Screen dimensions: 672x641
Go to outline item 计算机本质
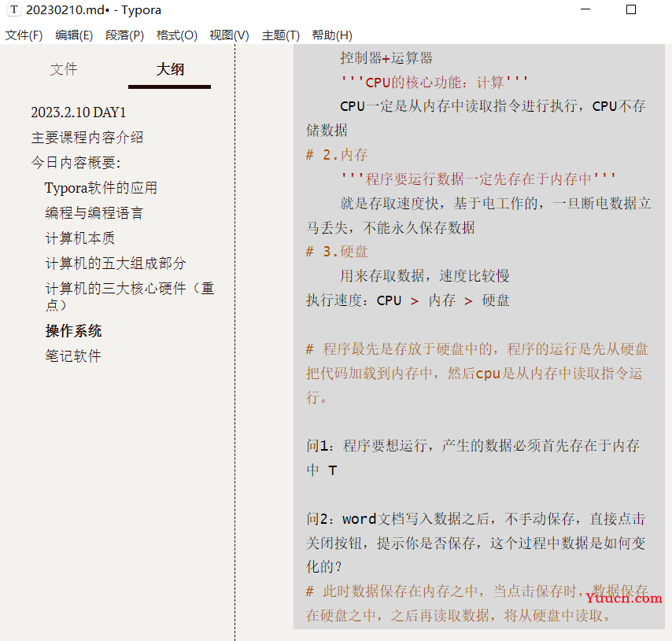click(79, 238)
